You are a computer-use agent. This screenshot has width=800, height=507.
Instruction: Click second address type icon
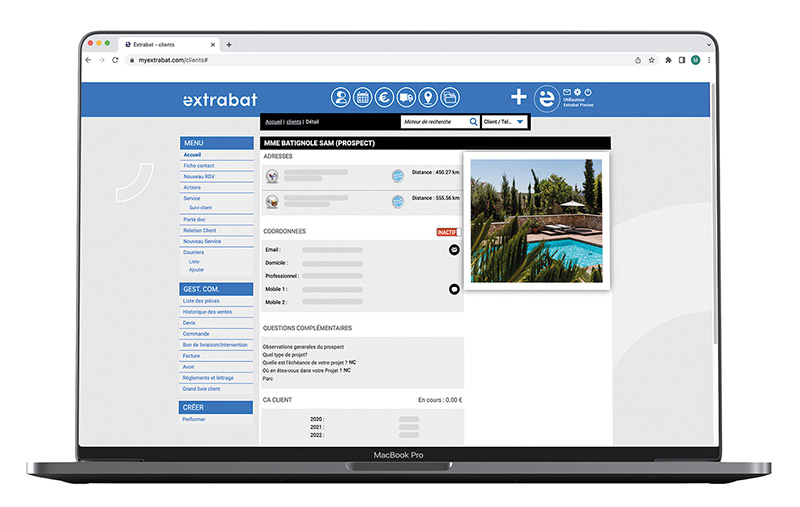point(272,201)
